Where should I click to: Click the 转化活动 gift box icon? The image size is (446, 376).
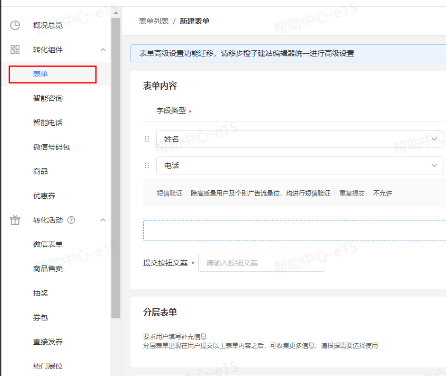(15, 220)
